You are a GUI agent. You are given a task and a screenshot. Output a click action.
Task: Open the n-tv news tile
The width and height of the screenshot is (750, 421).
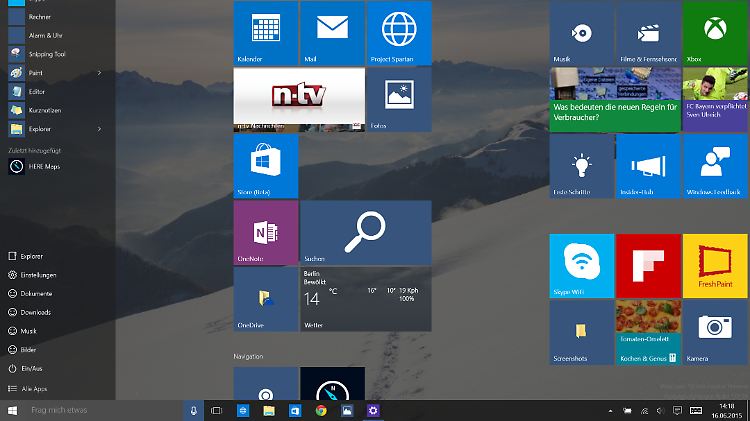click(299, 100)
